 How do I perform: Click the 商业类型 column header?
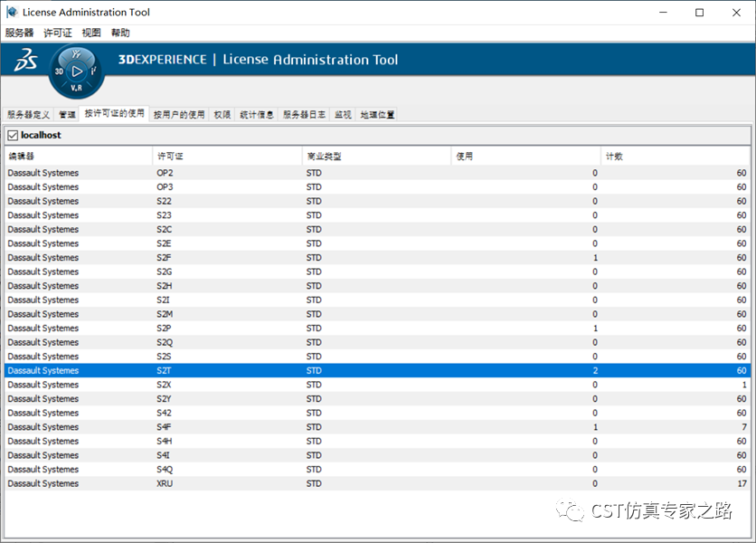click(x=376, y=156)
